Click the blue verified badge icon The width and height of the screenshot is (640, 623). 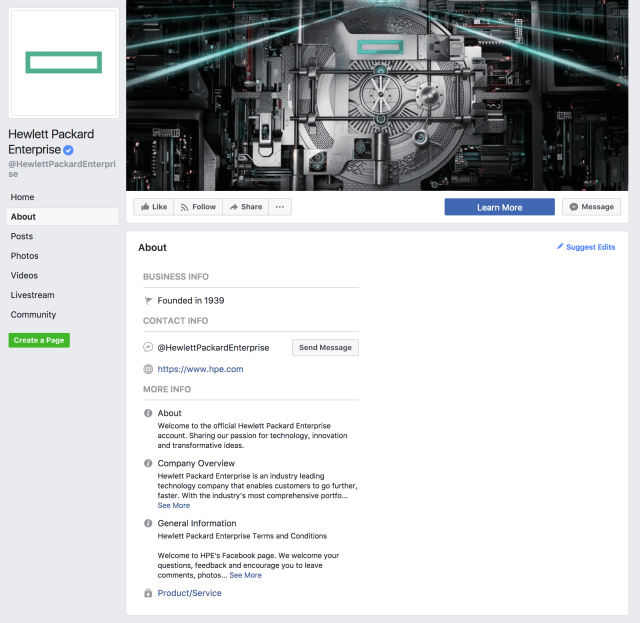(x=68, y=150)
